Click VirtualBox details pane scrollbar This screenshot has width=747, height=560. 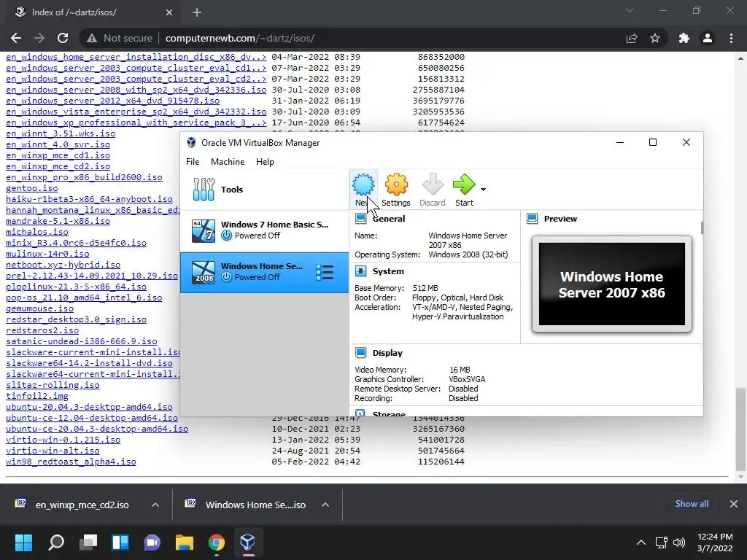point(702,227)
